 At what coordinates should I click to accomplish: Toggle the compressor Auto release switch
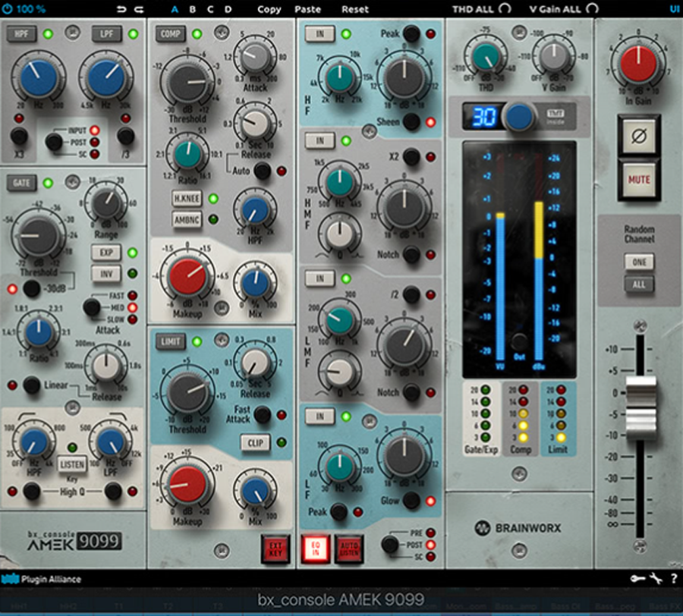tap(263, 171)
